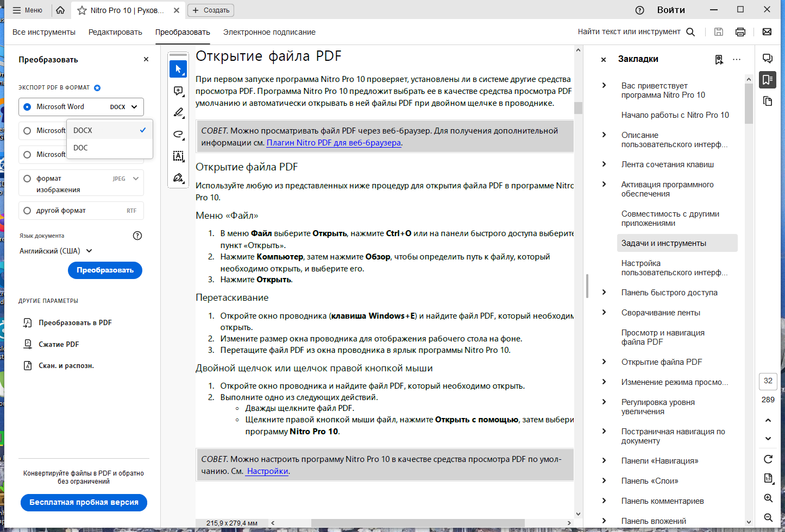The height and width of the screenshot is (532, 785).
Task: Expand the Панель «Слои» bookmark
Action: coord(604,480)
